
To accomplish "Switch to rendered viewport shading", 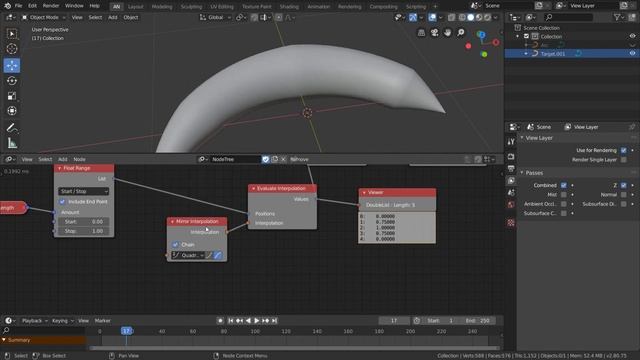I will pyautogui.click(x=487, y=17).
